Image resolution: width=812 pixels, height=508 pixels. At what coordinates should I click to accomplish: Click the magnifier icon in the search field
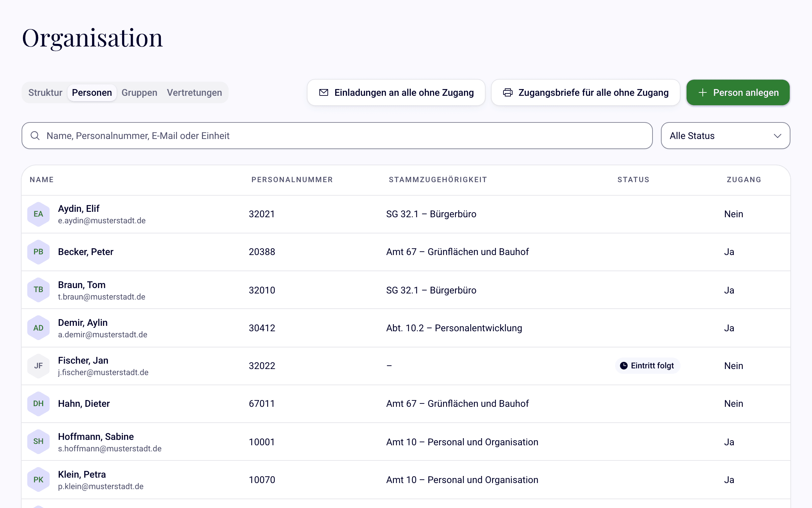(x=35, y=136)
